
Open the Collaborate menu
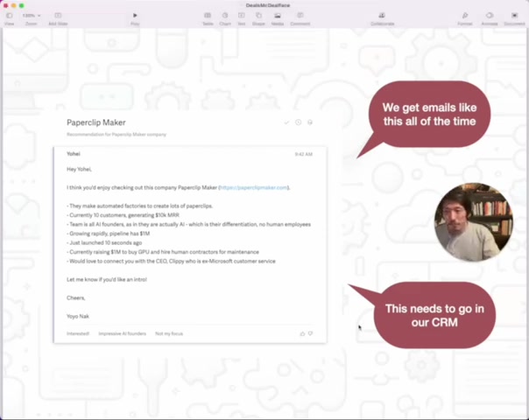click(x=382, y=18)
